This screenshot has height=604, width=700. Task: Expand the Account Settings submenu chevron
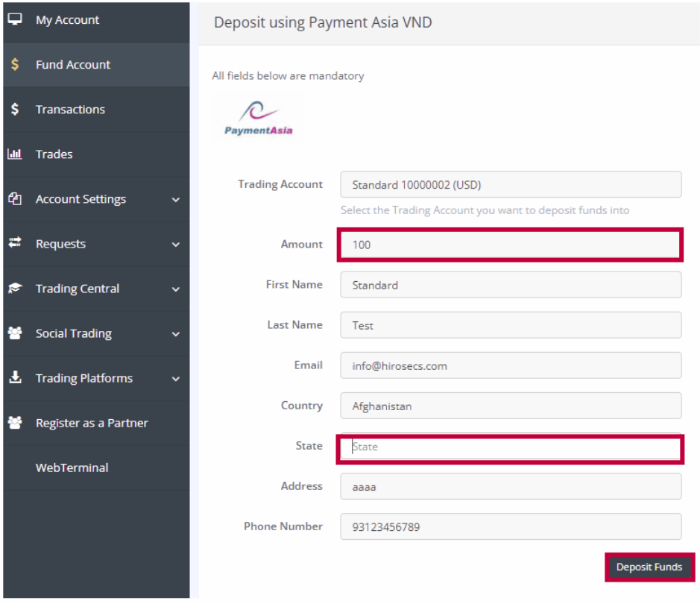tap(176, 200)
